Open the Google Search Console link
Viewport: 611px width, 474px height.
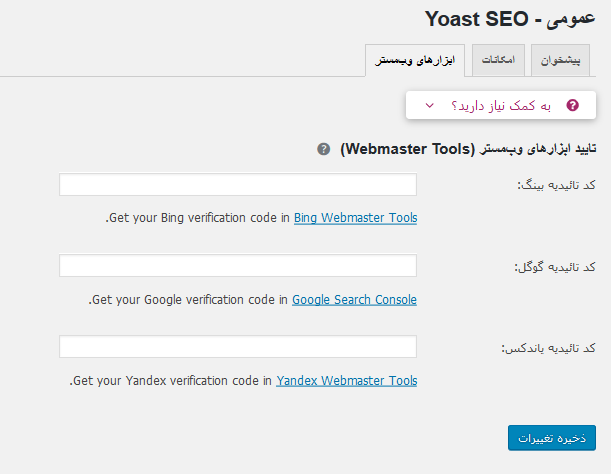[x=354, y=299]
